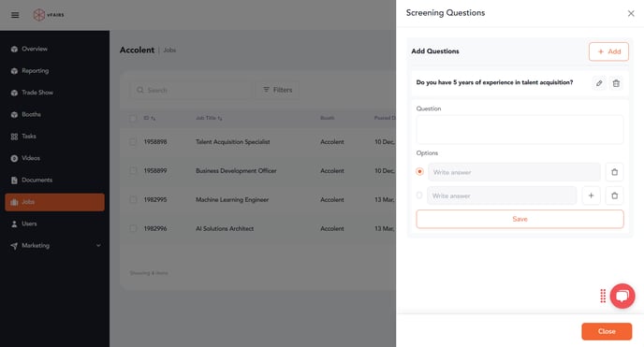Add another answer option with plus icon
The image size is (644, 347).
coord(591,195)
